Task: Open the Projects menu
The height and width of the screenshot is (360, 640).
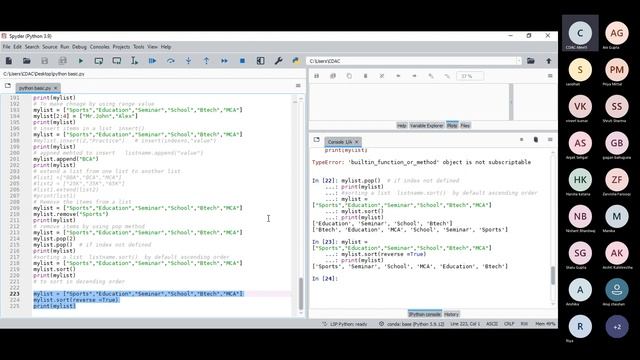Action: (x=121, y=47)
